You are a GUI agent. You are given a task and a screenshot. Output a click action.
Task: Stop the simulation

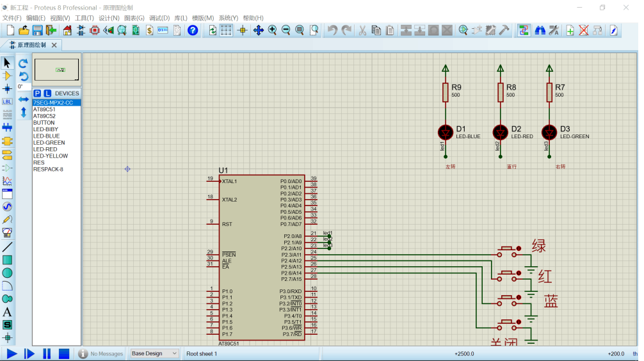pyautogui.click(x=63, y=353)
